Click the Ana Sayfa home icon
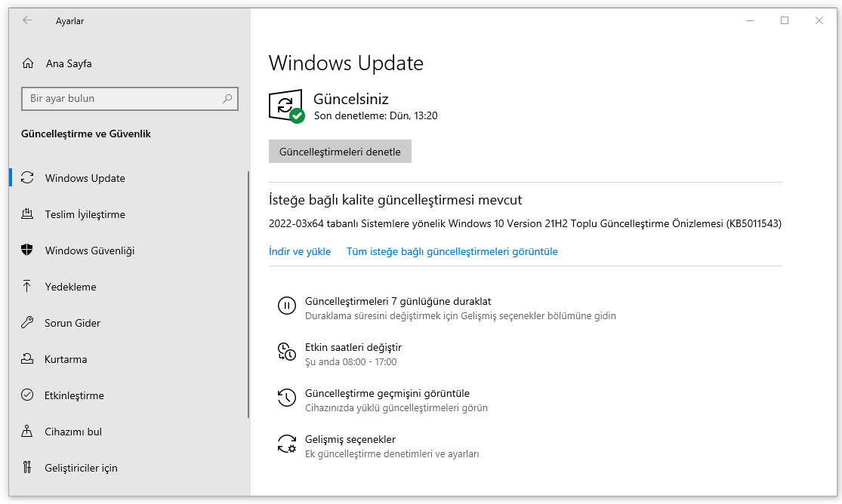The image size is (842, 504). pos(28,63)
